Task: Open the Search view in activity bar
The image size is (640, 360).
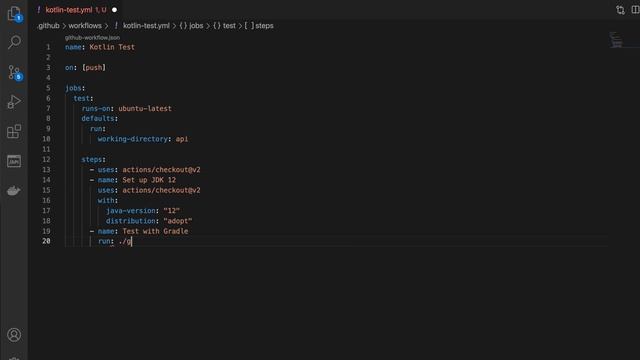Action: point(14,42)
